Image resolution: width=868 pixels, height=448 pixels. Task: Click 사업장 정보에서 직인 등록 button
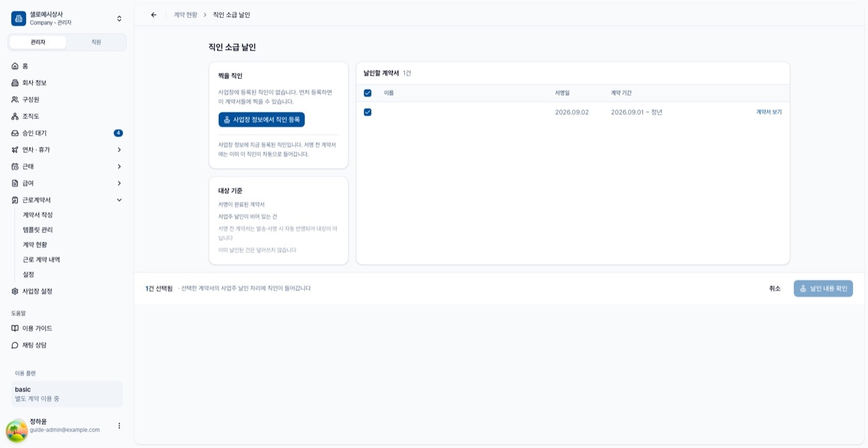pyautogui.click(x=262, y=120)
